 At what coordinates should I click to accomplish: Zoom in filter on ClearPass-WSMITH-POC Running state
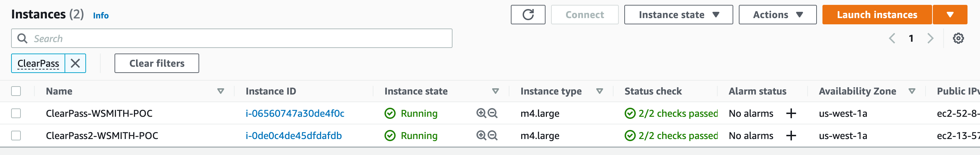pyautogui.click(x=481, y=113)
